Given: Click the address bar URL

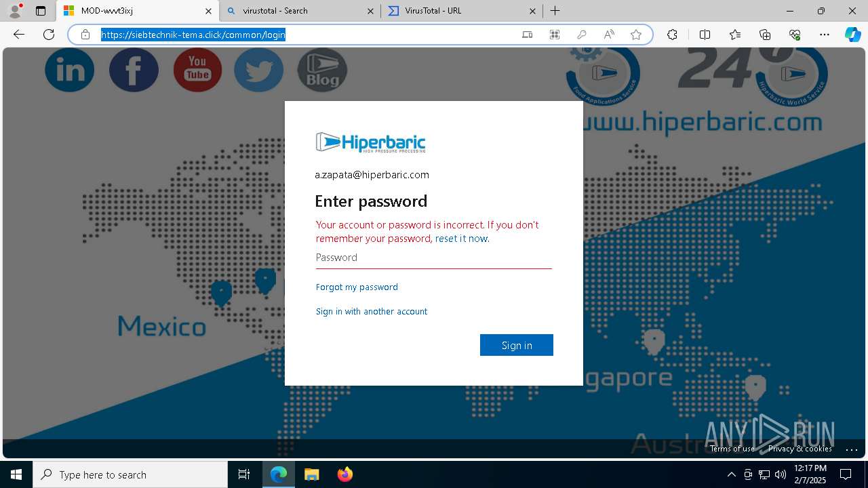Looking at the screenshot, I should click(193, 35).
